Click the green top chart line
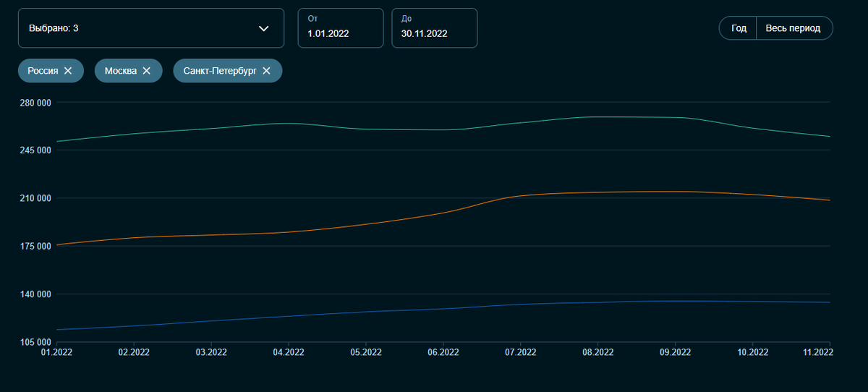 pos(443,129)
